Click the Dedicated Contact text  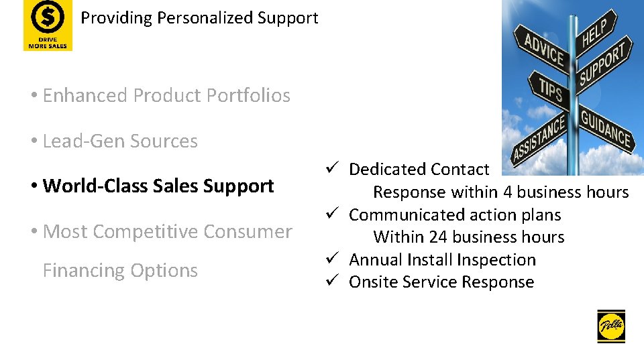pos(419,170)
